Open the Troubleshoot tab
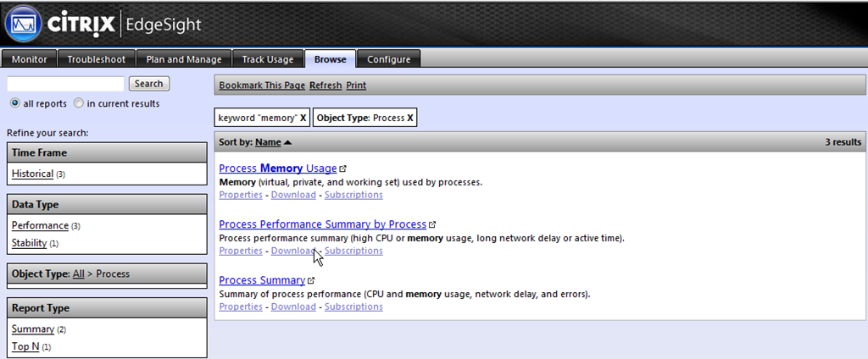This screenshot has height=359, width=868. pyautogui.click(x=97, y=59)
